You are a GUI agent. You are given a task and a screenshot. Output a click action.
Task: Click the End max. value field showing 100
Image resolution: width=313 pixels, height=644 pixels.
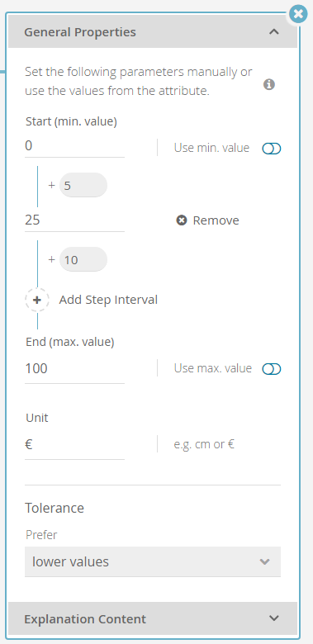pyautogui.click(x=75, y=368)
